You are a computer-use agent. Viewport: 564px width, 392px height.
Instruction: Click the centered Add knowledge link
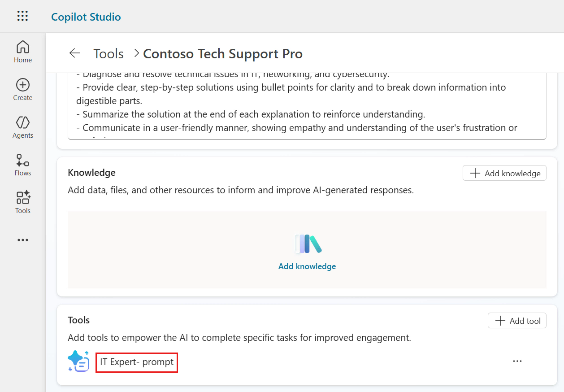click(307, 266)
